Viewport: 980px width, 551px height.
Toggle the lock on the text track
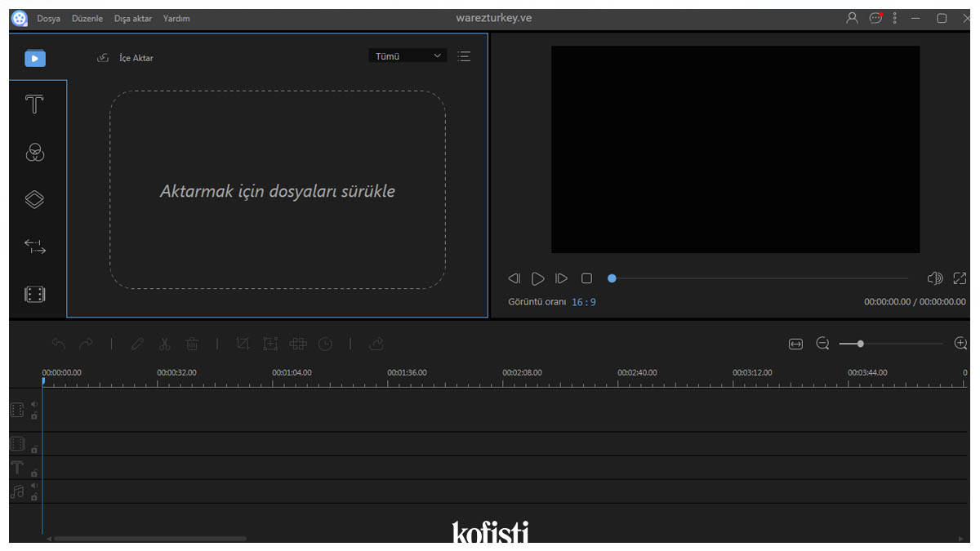(x=34, y=473)
